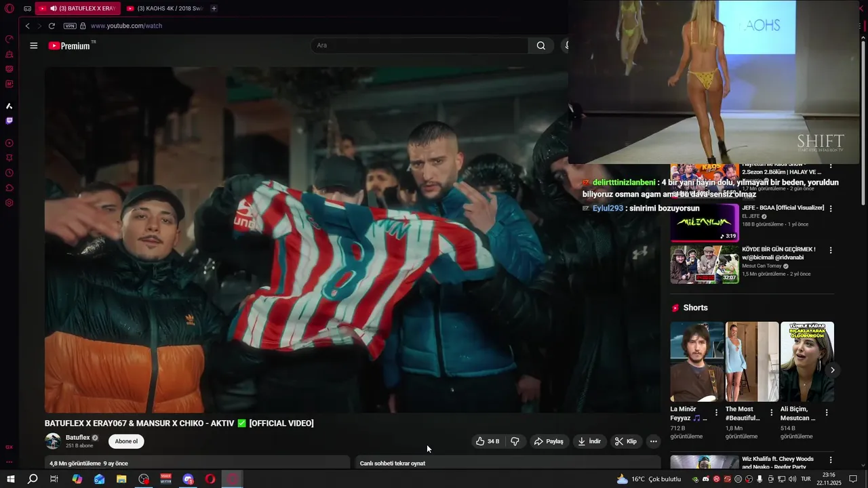This screenshot has width=868, height=488.
Task: Open more video actions three-dots menu
Action: coord(653,441)
